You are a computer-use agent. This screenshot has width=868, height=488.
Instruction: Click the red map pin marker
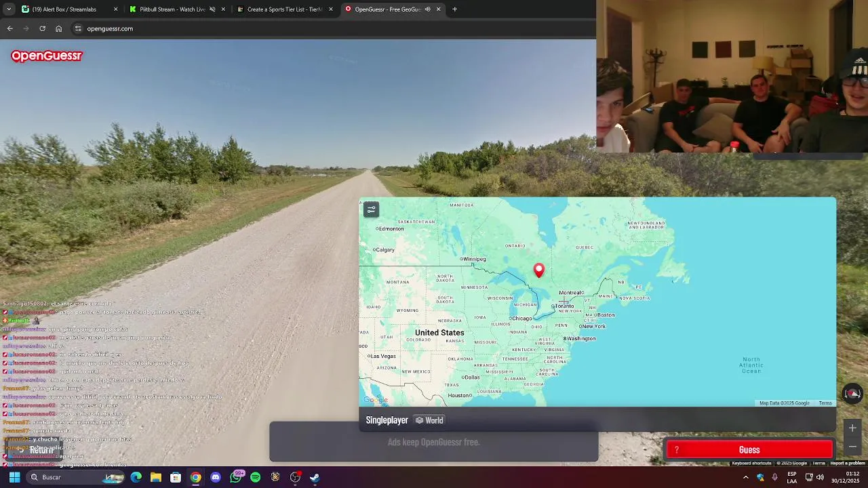(539, 271)
